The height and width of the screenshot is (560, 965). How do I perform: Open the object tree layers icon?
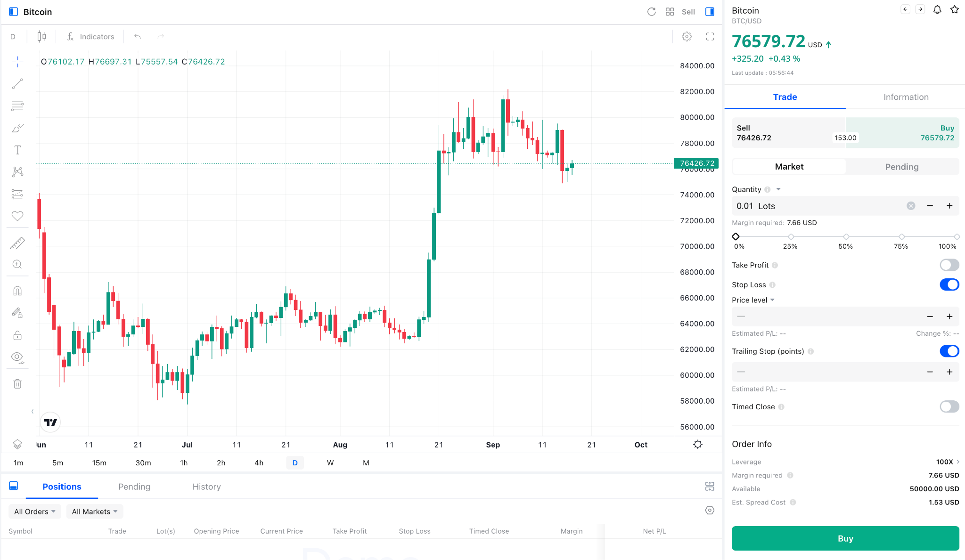click(17, 444)
